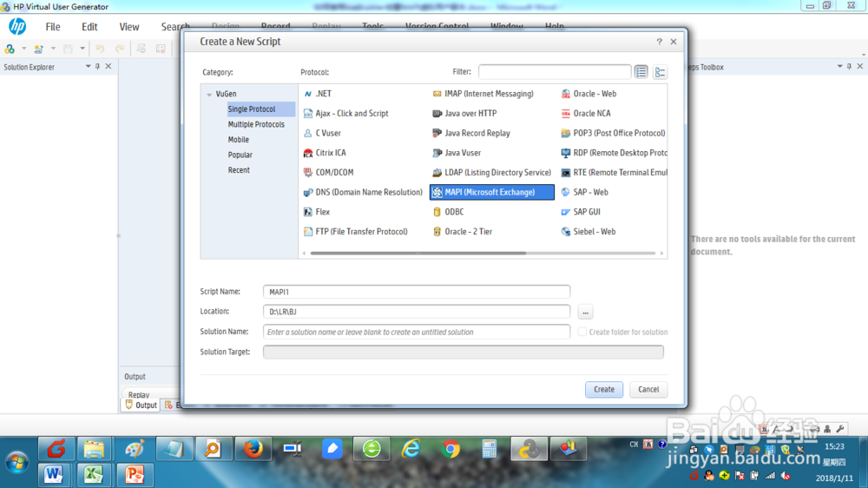The image size is (868, 488).
Task: Tick Create folder for solution checkbox
Action: click(x=582, y=332)
